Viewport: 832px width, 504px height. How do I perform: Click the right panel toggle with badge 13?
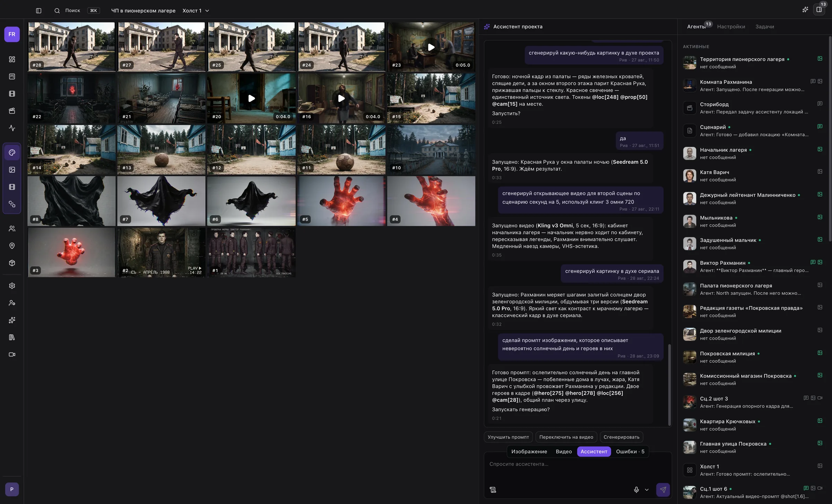pyautogui.click(x=819, y=10)
